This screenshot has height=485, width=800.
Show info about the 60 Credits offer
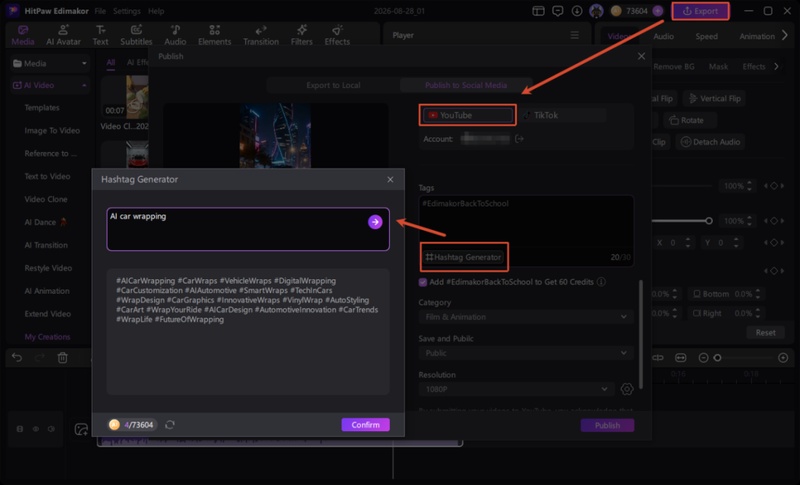(x=602, y=282)
